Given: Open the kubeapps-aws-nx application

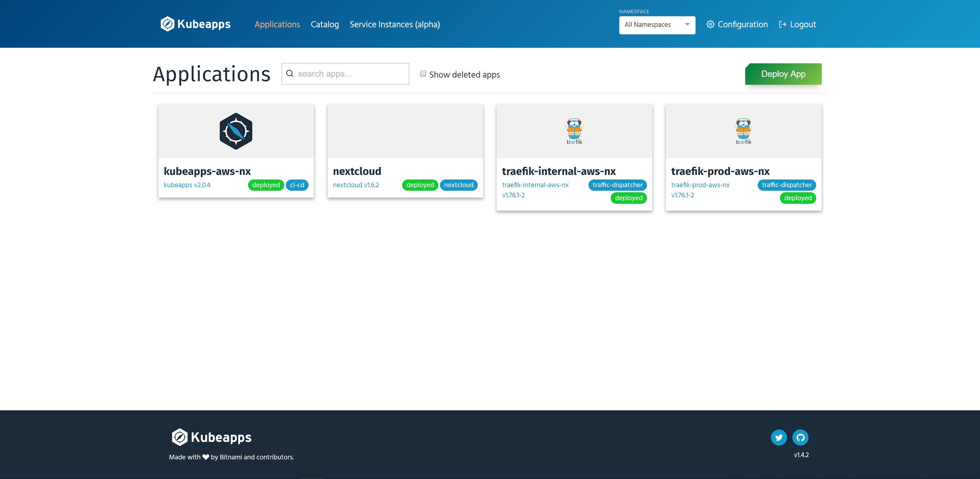Looking at the screenshot, I should coord(207,171).
